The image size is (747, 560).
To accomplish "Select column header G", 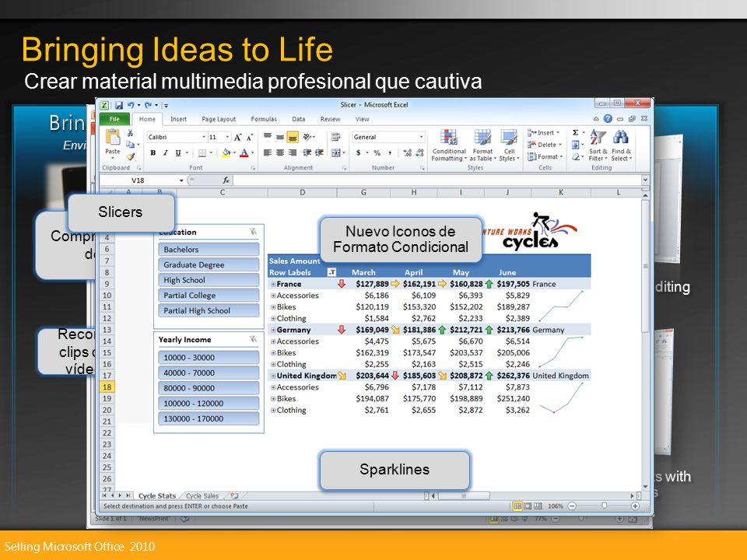I will (363, 192).
